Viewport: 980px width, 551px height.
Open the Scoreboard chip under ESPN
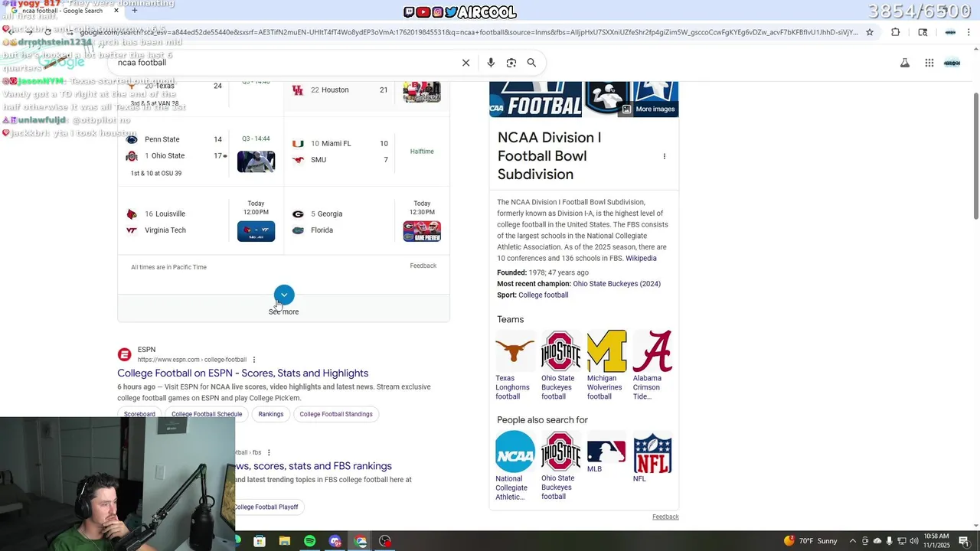[x=139, y=414]
